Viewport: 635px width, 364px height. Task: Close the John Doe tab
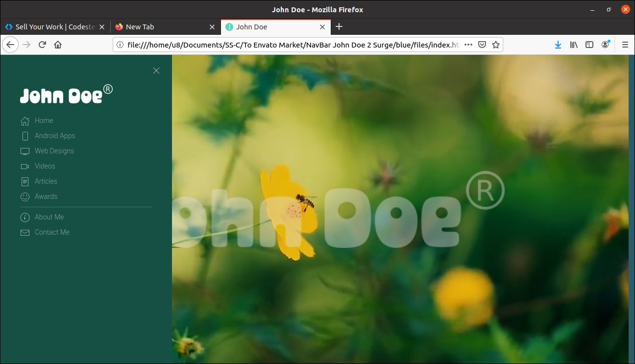[322, 27]
